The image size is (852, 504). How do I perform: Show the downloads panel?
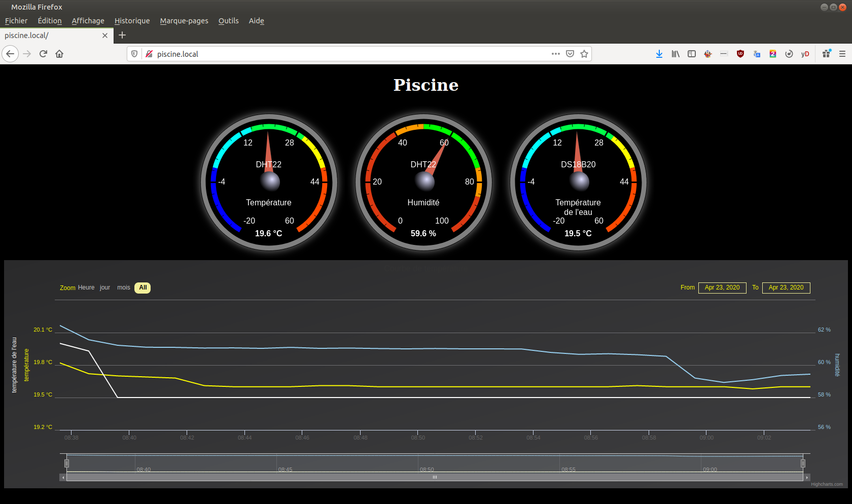click(659, 54)
